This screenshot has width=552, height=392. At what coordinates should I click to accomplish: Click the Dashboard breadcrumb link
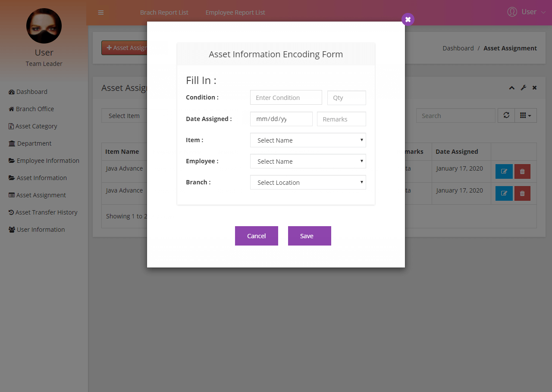[458, 48]
